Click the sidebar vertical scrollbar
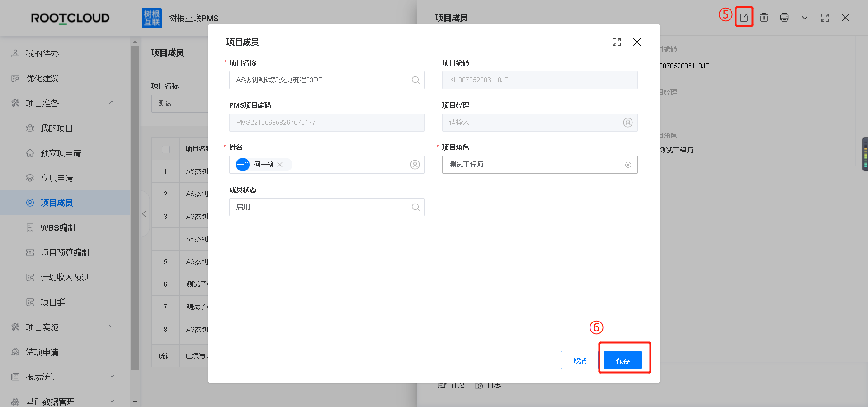This screenshot has height=407, width=868. tap(135, 208)
